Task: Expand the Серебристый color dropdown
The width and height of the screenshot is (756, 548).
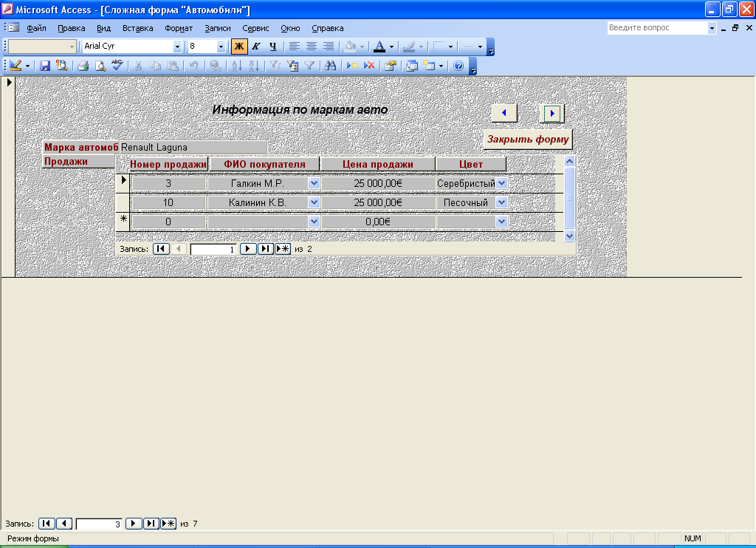Action: 501,183
